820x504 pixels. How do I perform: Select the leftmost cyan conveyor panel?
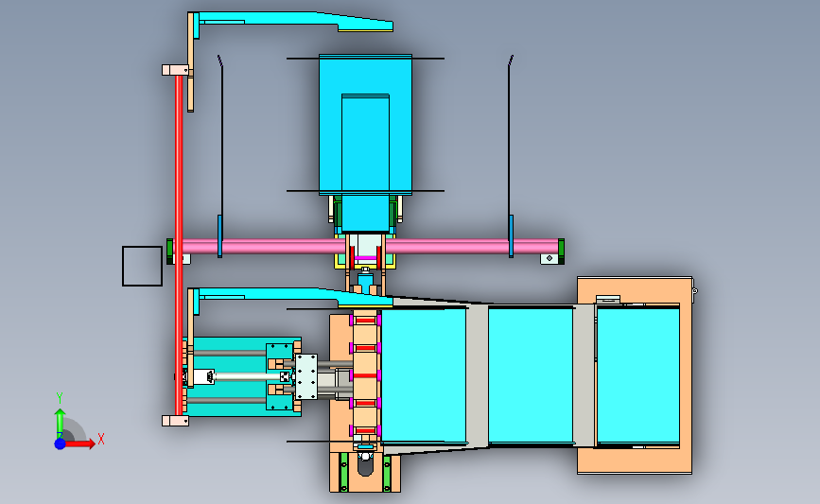(x=424, y=375)
